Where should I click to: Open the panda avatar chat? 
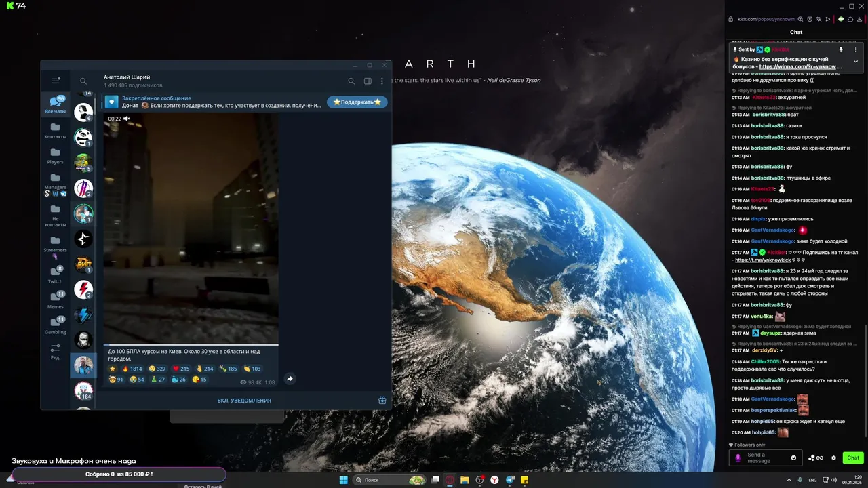tap(83, 138)
